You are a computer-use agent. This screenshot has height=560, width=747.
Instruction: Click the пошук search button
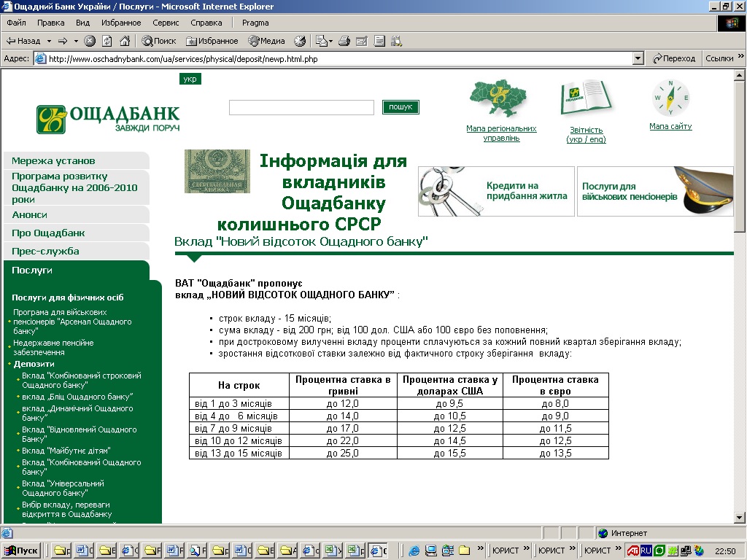click(x=400, y=107)
